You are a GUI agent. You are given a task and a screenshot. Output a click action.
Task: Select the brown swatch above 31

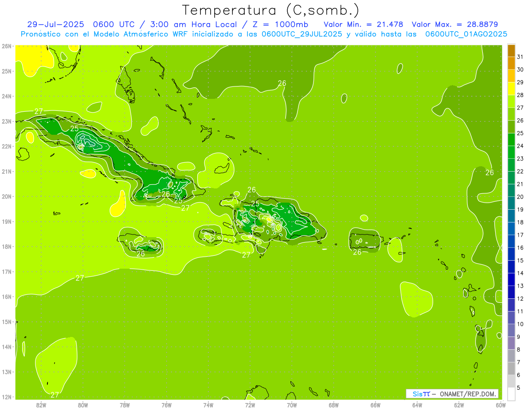pyautogui.click(x=511, y=50)
